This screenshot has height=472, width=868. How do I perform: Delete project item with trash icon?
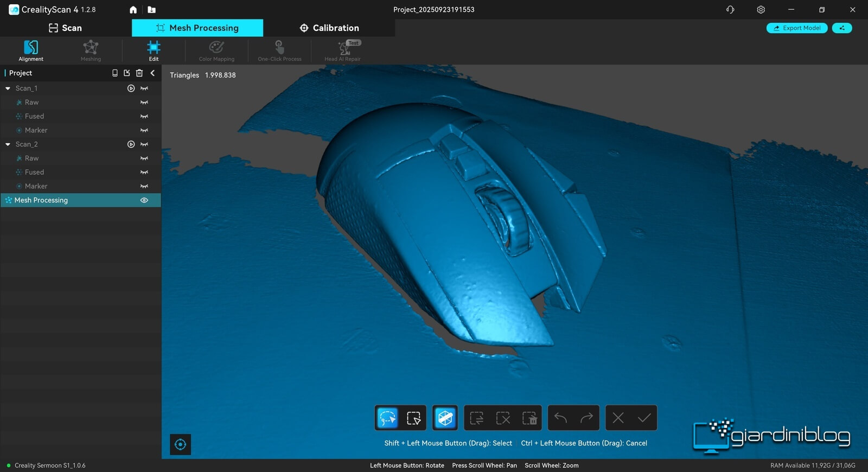pyautogui.click(x=139, y=73)
